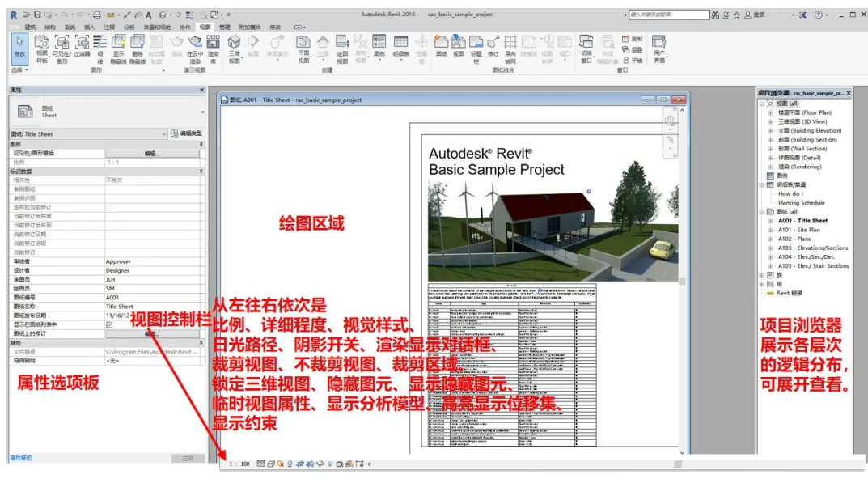The height and width of the screenshot is (483, 868).
Task: Toggle the sun path on view control bar
Action: (x=281, y=464)
